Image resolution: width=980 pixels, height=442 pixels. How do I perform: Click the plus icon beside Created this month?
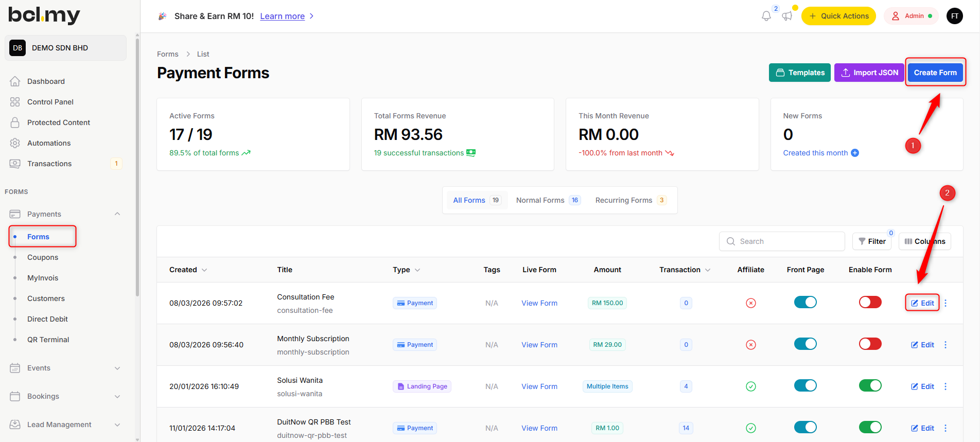coord(855,153)
